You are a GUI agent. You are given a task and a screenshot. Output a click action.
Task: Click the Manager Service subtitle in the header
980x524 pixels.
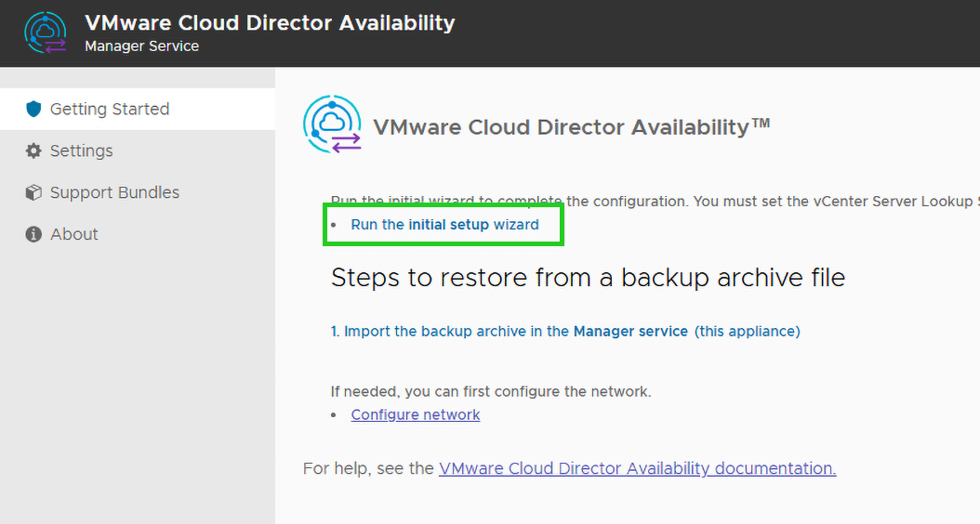(x=141, y=46)
